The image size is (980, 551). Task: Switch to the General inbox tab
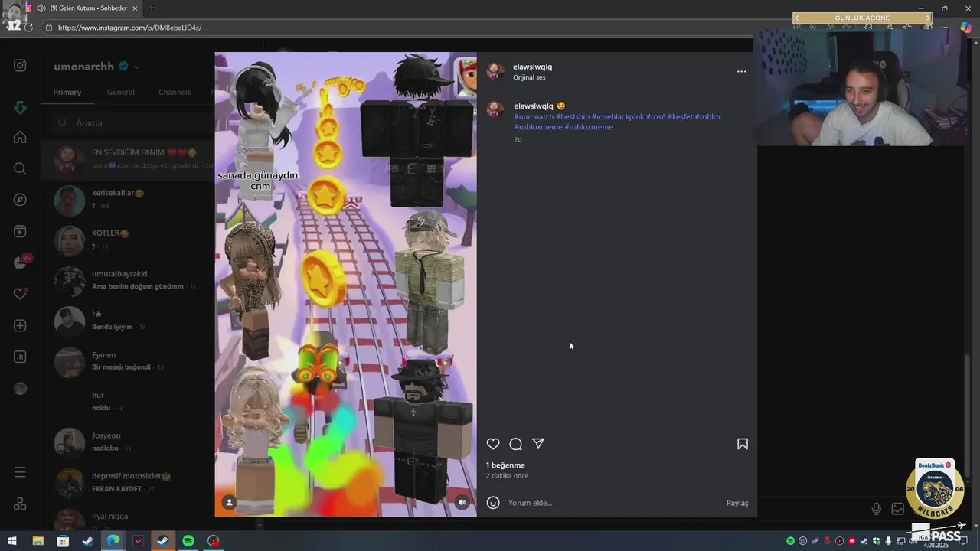(x=121, y=92)
